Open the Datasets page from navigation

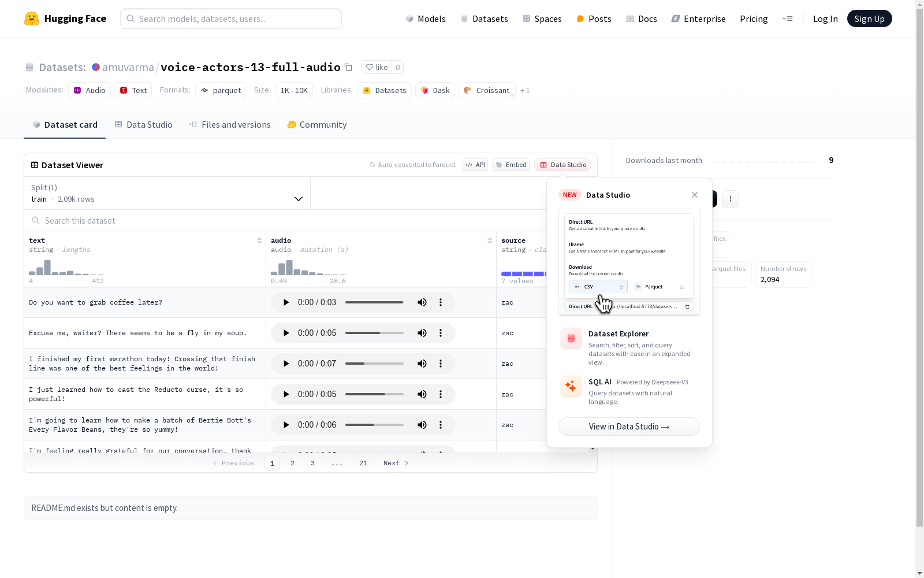pyautogui.click(x=484, y=18)
